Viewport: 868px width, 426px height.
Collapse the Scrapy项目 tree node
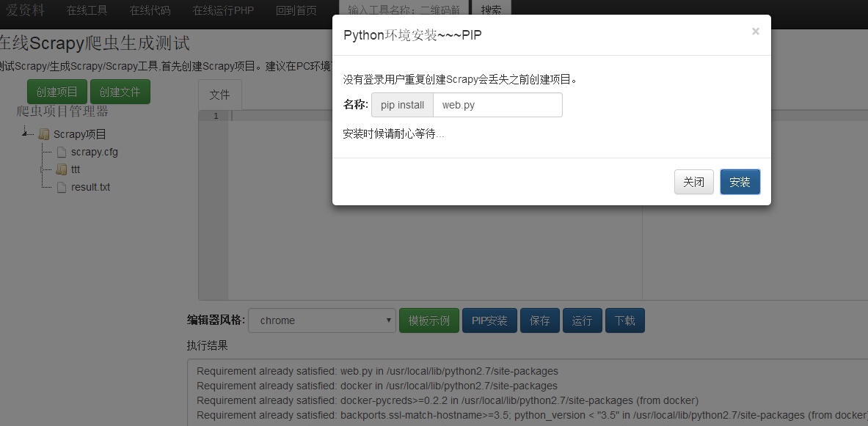pos(25,133)
